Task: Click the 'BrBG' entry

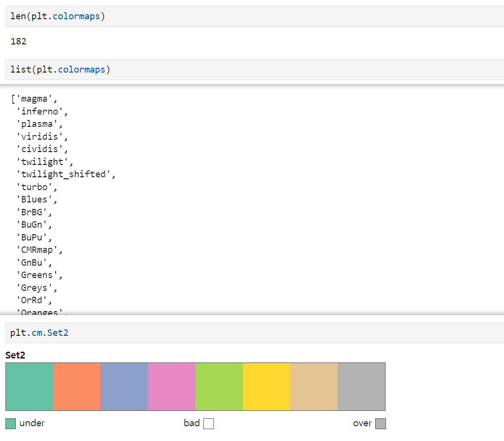Action: click(32, 212)
